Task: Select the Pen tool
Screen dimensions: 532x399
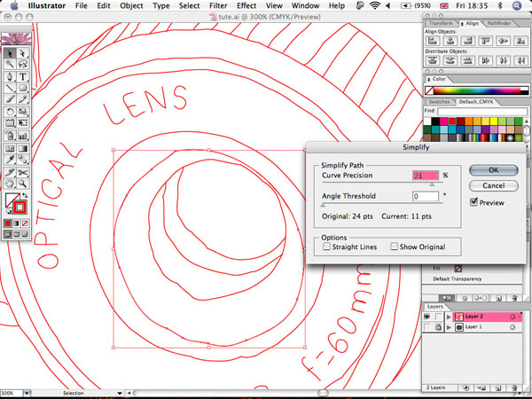Action: tap(10, 76)
